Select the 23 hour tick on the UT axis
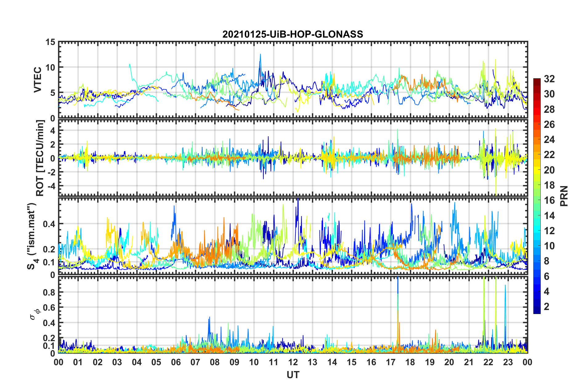The height and width of the screenshot is (392, 586). coord(508,362)
